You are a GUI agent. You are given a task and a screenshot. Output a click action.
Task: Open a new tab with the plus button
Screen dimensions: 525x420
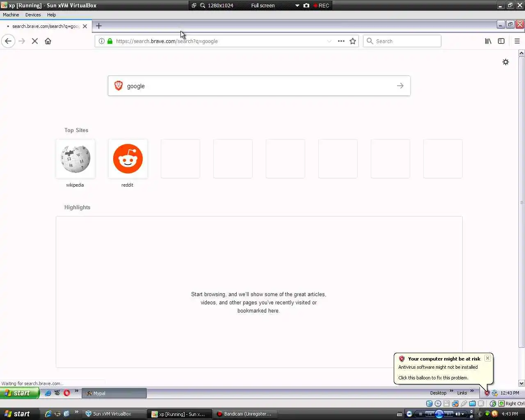pos(98,26)
